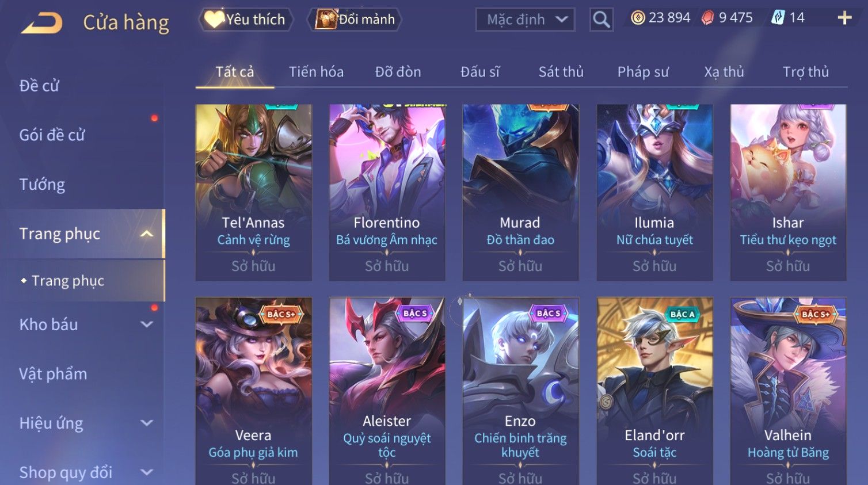Open Florentino Bá vương Âm nhạc skin

[x=387, y=192]
